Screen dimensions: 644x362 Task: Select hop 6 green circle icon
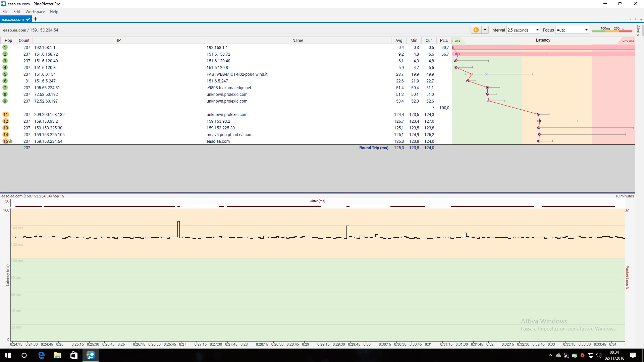tap(5, 81)
